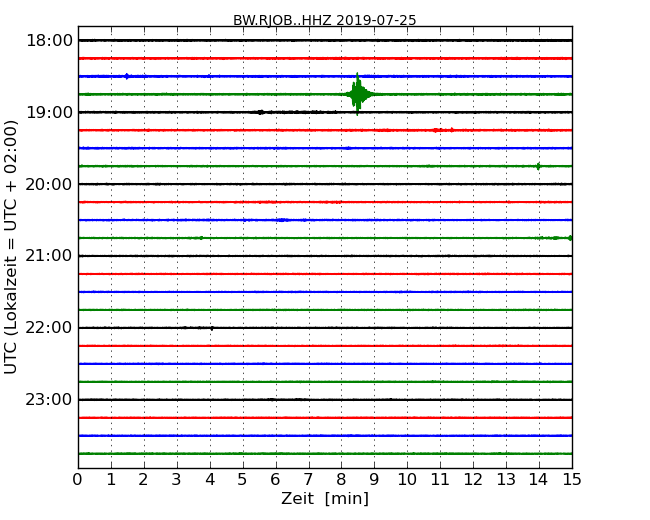The width and height of the screenshot is (650, 520).
Task: Click the red disturbance near minute 11 on 19:15 trace
Action: (443, 130)
